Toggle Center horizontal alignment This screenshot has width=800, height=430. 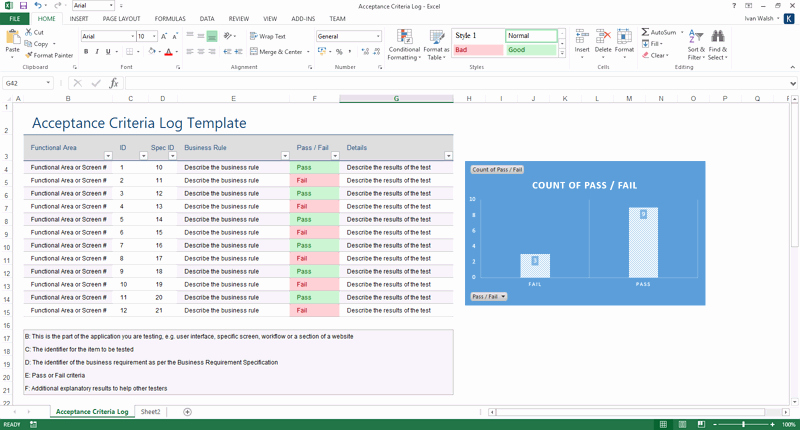[x=201, y=52]
